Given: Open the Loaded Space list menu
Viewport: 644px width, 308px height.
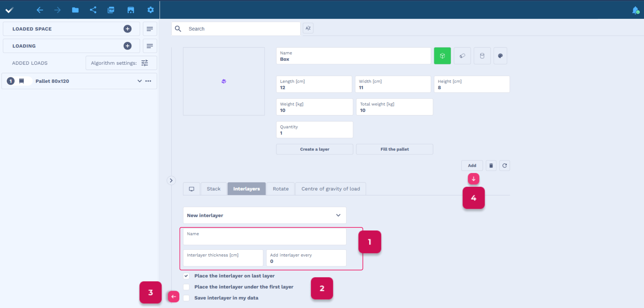Looking at the screenshot, I should click(x=150, y=29).
